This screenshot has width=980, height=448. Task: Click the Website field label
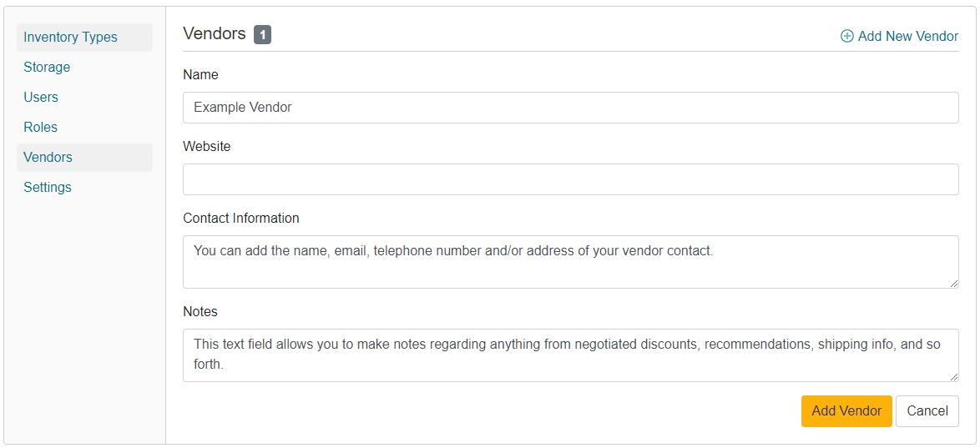click(206, 147)
